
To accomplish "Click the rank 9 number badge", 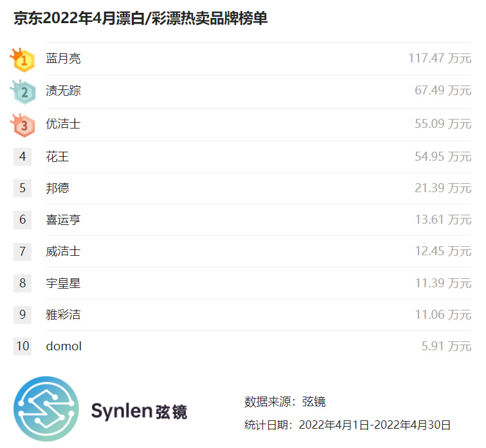I will pyautogui.click(x=22, y=315).
